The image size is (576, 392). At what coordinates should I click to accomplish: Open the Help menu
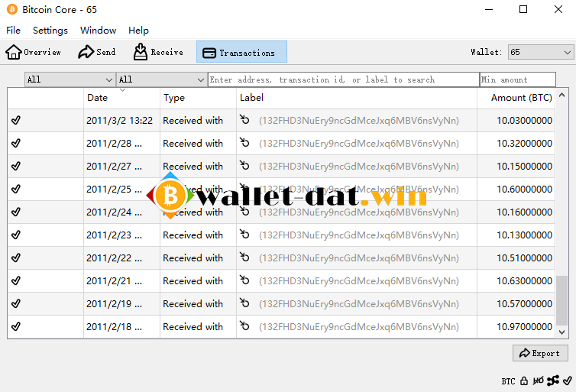point(138,31)
